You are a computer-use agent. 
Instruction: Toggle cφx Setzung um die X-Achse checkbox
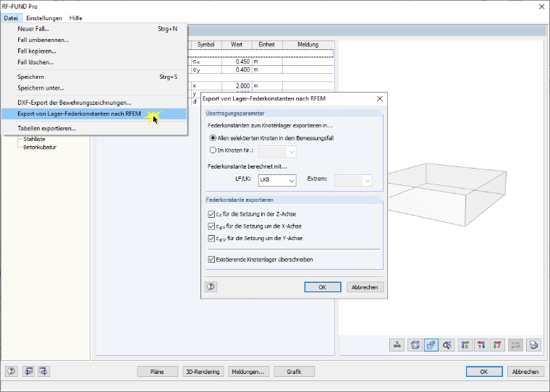tap(211, 226)
